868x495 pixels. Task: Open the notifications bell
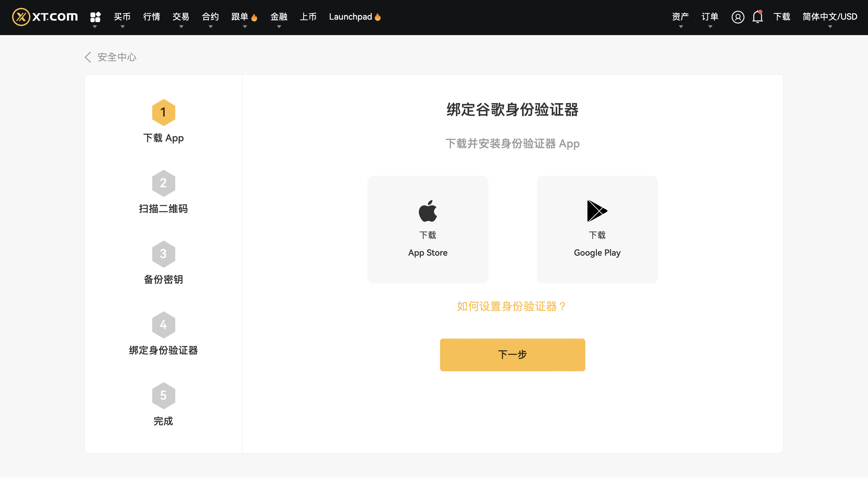(758, 17)
